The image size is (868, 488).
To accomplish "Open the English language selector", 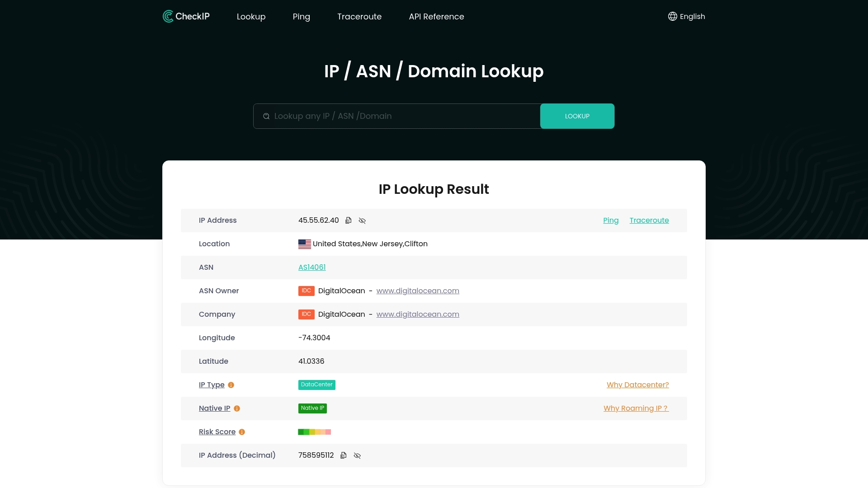I will click(x=686, y=16).
